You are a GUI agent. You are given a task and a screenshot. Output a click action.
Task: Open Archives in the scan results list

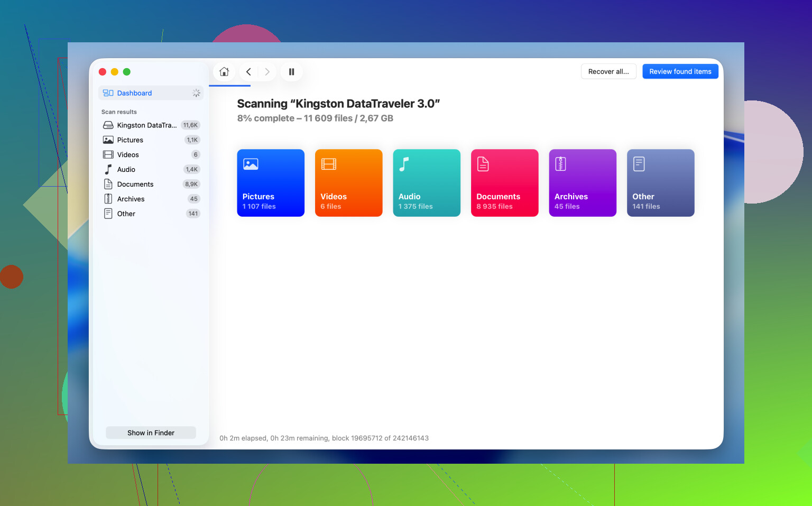[x=151, y=199]
